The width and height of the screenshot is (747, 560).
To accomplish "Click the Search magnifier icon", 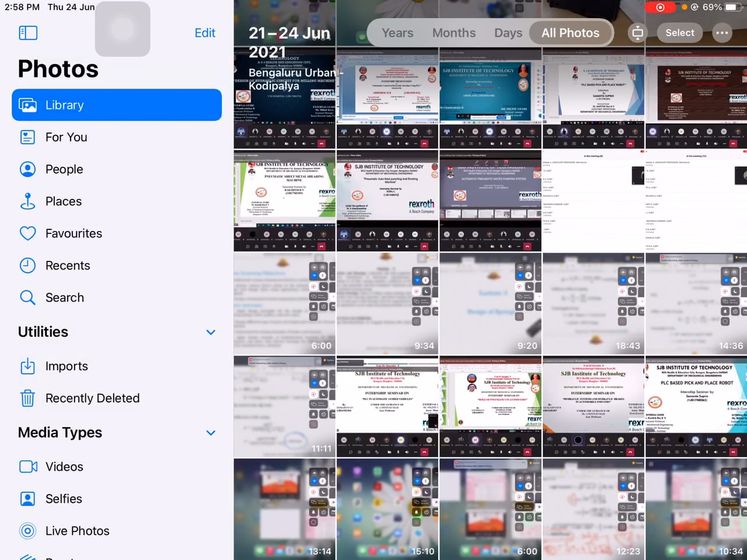I will [x=27, y=297].
